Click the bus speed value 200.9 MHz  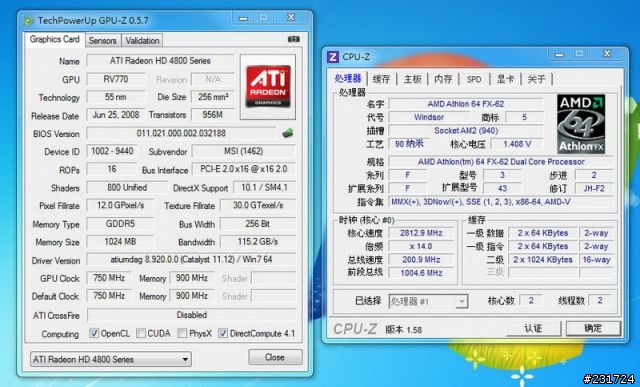pos(421,260)
